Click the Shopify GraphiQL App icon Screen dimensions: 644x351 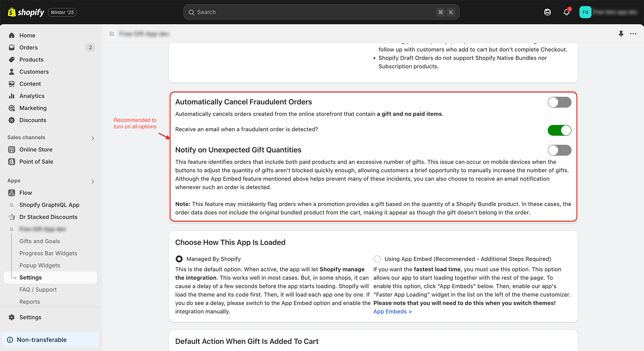12,205
